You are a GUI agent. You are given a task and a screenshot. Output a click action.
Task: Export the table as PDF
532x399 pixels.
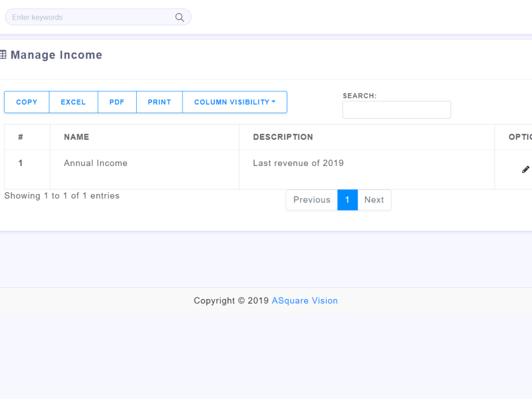[117, 102]
